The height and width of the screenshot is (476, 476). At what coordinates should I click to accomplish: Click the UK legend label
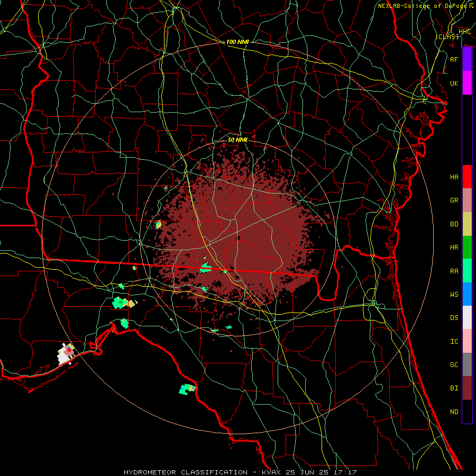[x=454, y=83]
